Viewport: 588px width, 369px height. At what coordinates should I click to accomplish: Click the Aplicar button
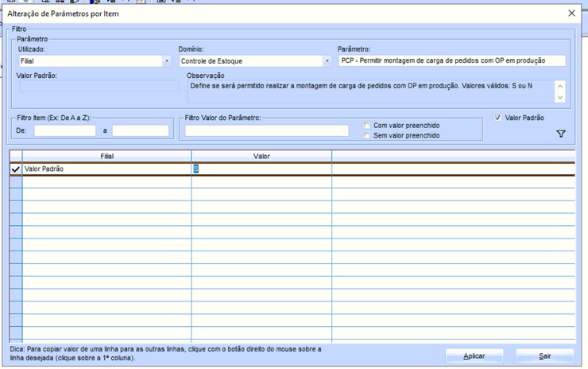click(x=474, y=355)
